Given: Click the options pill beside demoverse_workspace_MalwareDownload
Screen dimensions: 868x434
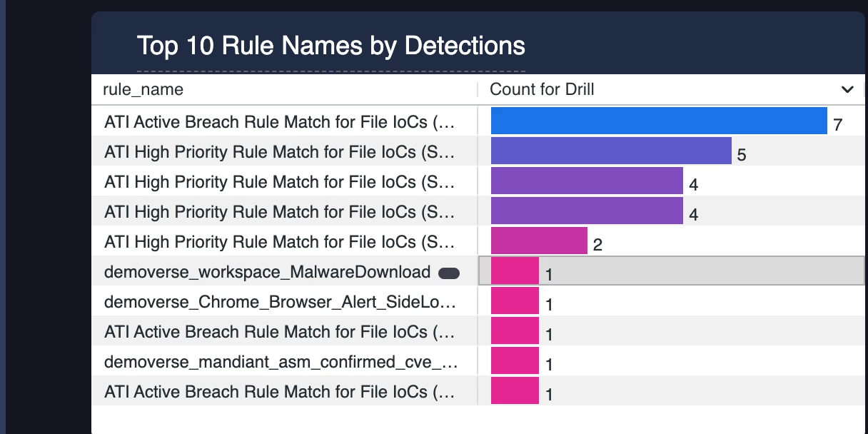Looking at the screenshot, I should pos(449,273).
